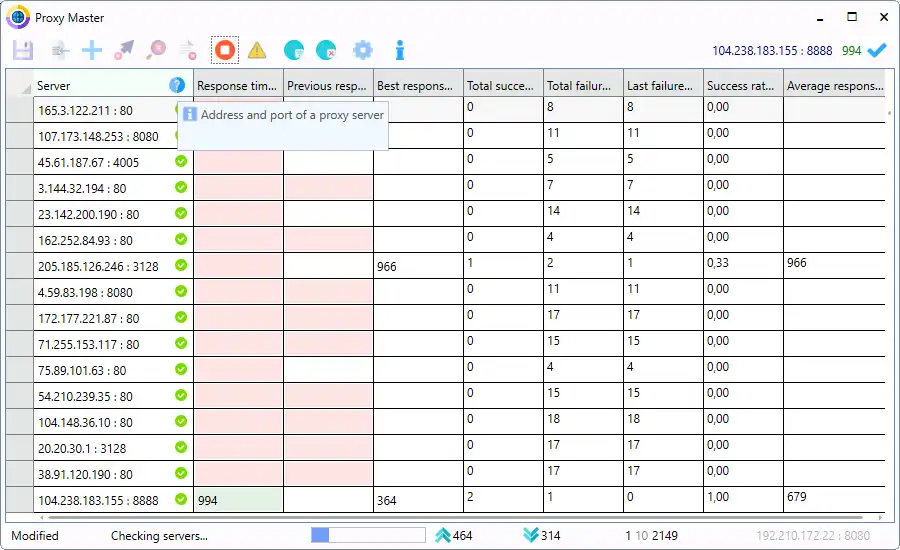900x550 pixels.
Task: Select server 4.59.83.198 : 8080
Action: coord(85,293)
